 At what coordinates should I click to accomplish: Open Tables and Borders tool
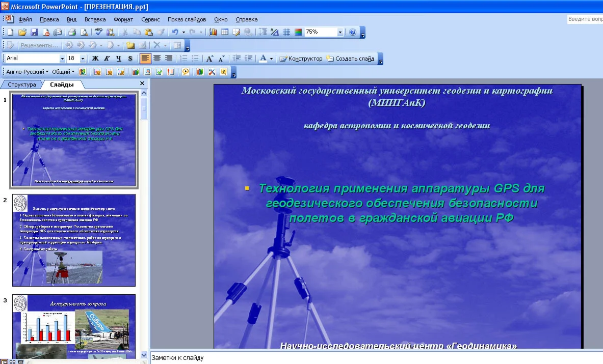236,32
